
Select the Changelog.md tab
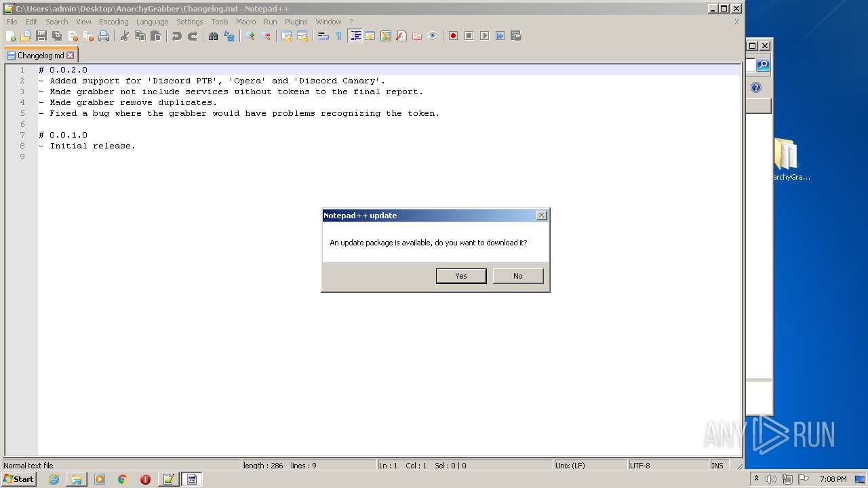pyautogui.click(x=41, y=56)
